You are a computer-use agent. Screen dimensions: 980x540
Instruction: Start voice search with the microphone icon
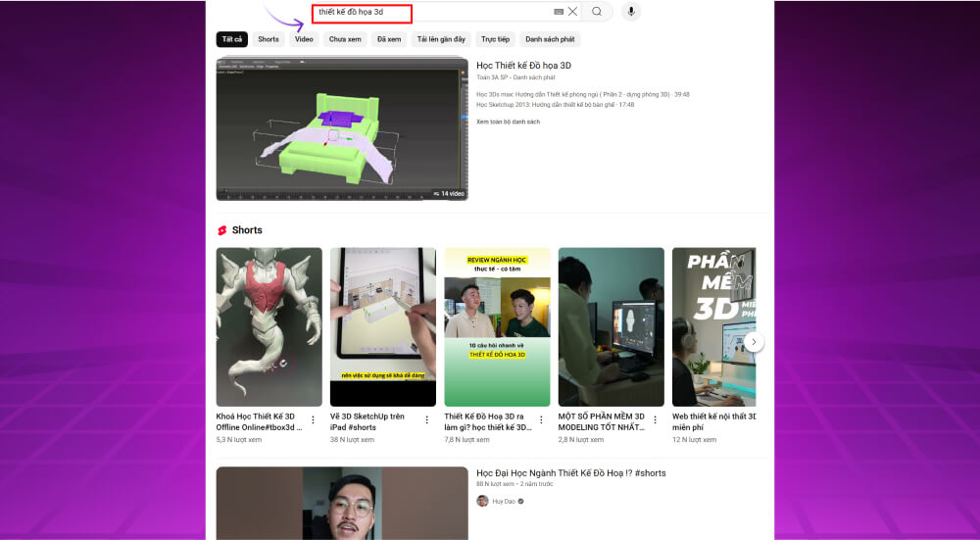(x=631, y=11)
